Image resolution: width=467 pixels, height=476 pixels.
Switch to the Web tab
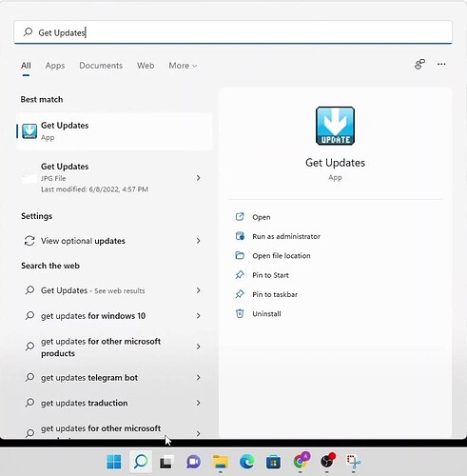tap(146, 66)
